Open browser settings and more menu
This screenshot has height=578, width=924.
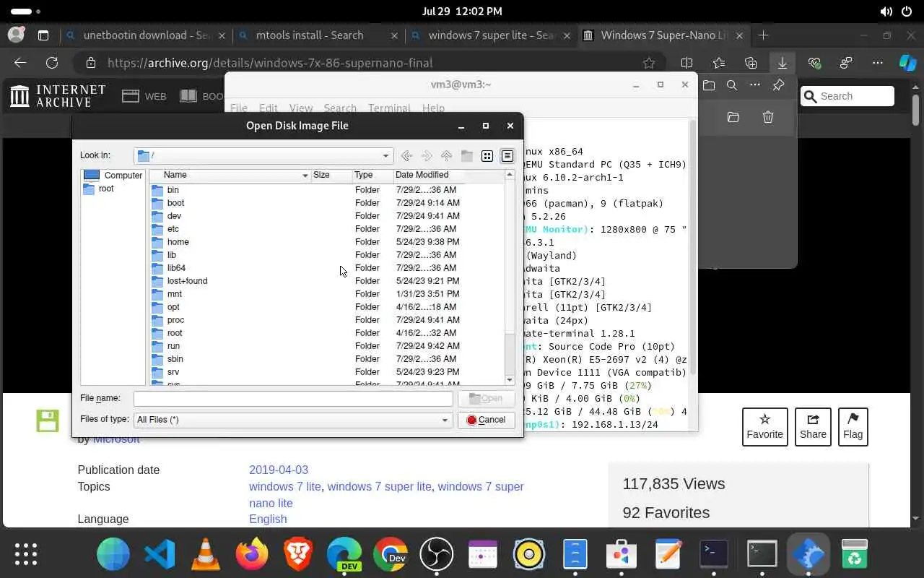pos(878,63)
